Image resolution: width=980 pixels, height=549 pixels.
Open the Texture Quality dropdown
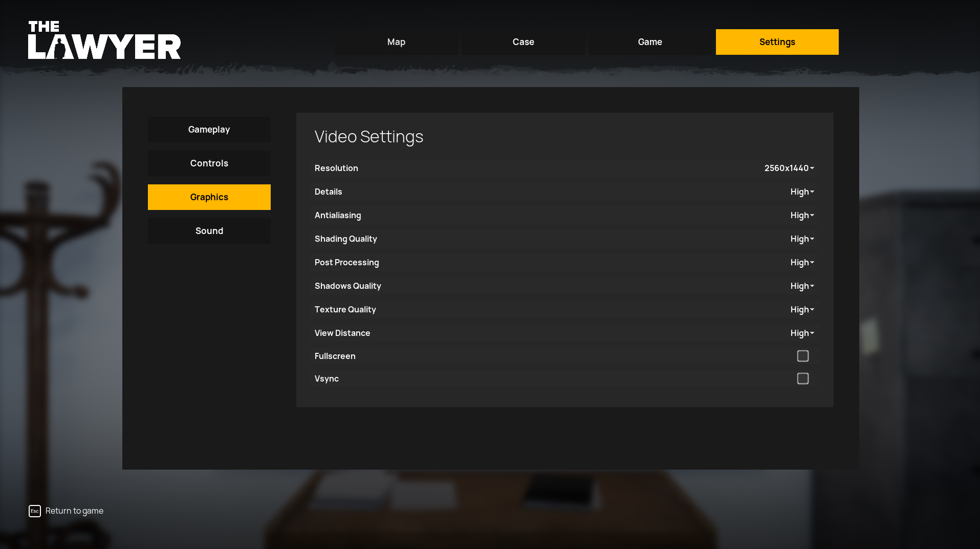click(x=802, y=309)
